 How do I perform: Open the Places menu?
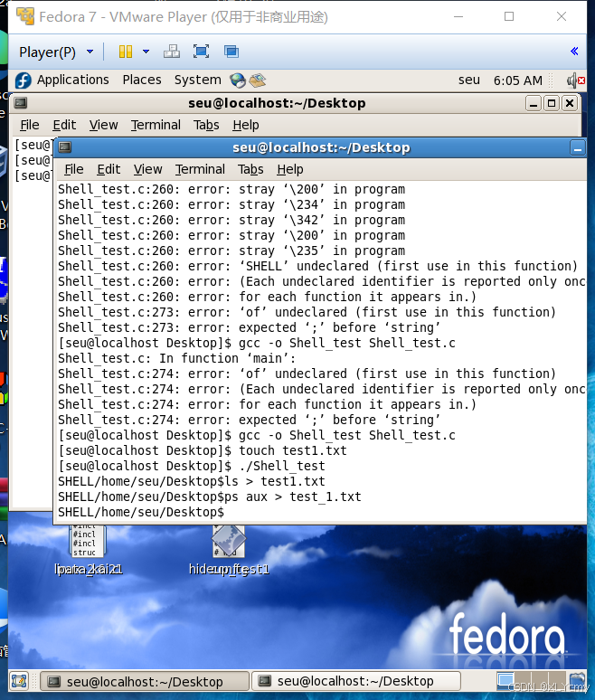tap(142, 80)
